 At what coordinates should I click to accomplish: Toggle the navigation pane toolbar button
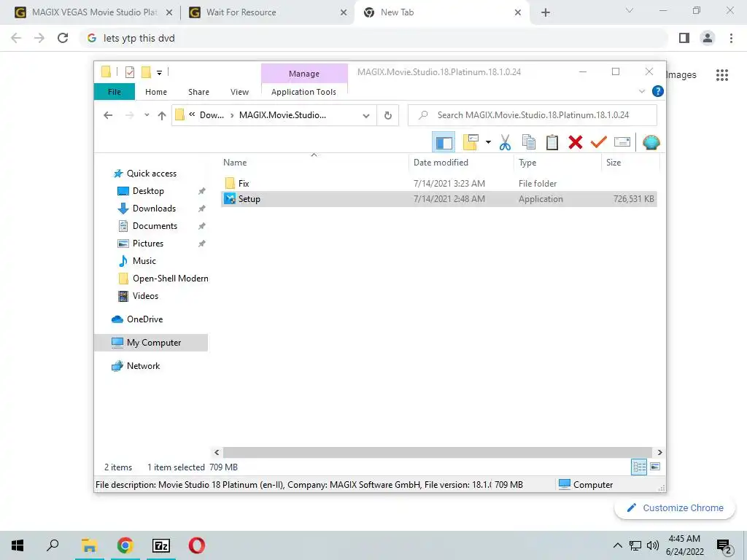444,142
